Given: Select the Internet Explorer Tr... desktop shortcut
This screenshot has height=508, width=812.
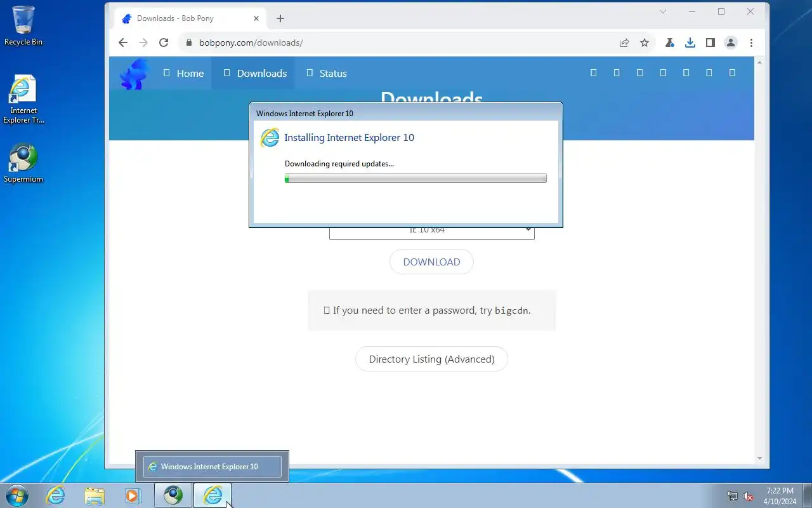Looking at the screenshot, I should 23,100.
